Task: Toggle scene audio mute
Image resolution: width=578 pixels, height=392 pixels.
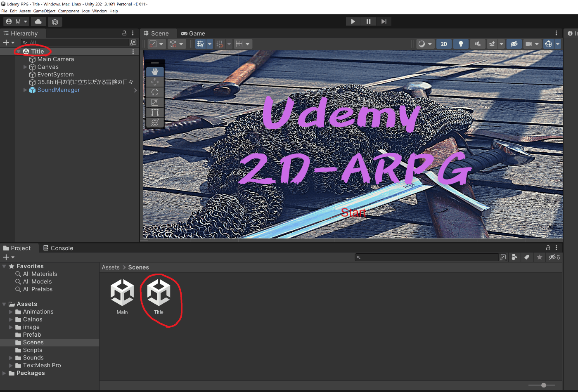Action: tap(478, 44)
